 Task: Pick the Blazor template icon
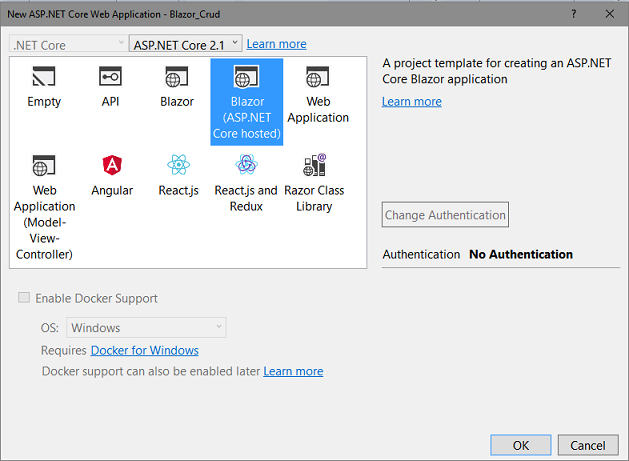(x=177, y=76)
